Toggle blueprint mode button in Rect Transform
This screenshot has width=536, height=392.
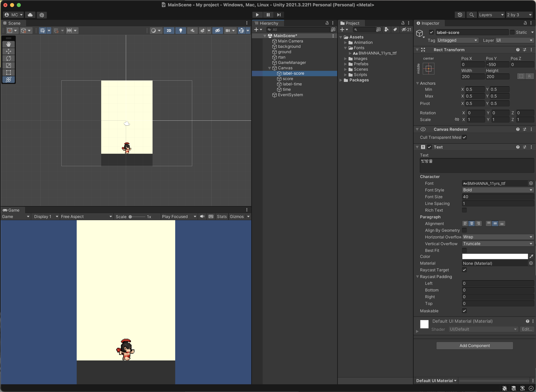tap(521, 76)
